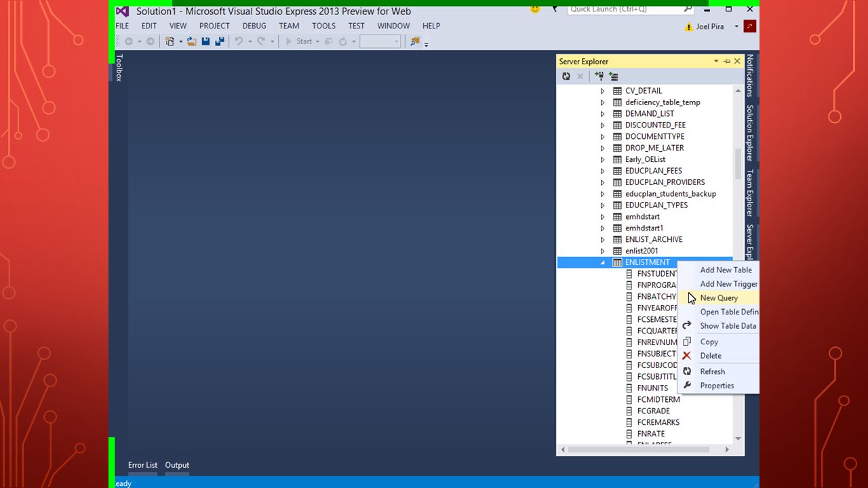Viewport: 868px width, 488px height.
Task: Expand the EDUCPLAN_FEES table node
Action: pos(602,171)
